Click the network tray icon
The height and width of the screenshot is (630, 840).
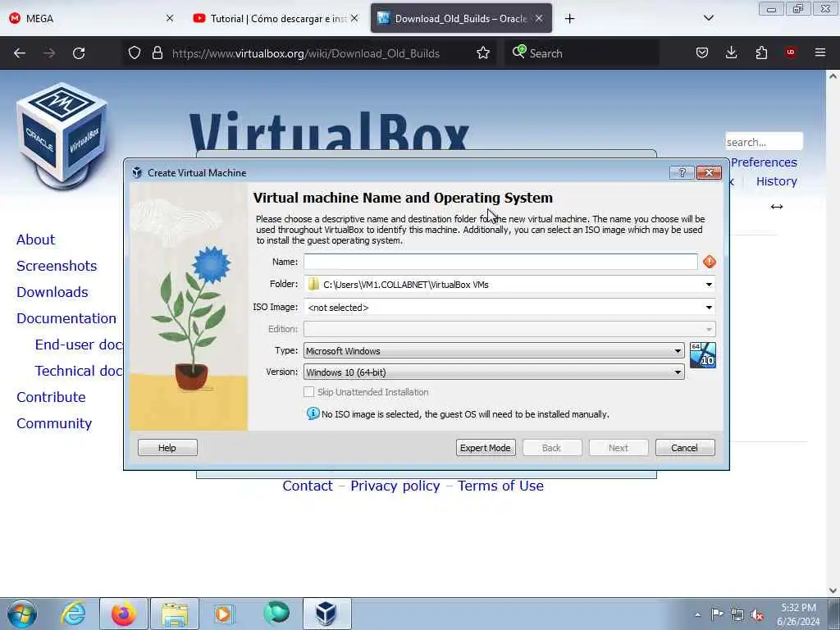[x=737, y=614]
